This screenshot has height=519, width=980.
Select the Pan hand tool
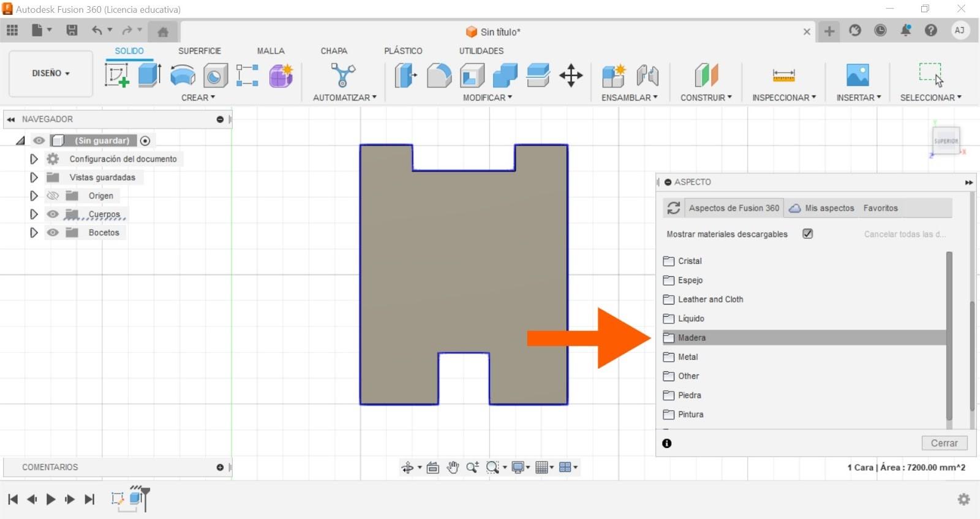[453, 468]
